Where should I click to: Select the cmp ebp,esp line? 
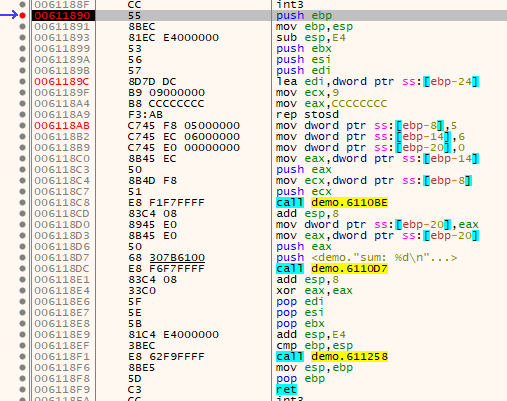point(314,345)
